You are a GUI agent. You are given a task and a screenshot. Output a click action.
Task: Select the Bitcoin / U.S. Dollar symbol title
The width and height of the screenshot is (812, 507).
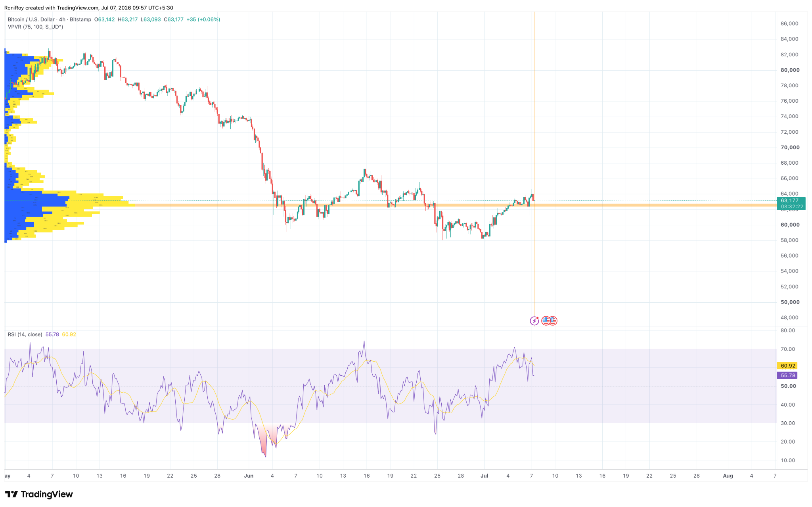click(31, 19)
